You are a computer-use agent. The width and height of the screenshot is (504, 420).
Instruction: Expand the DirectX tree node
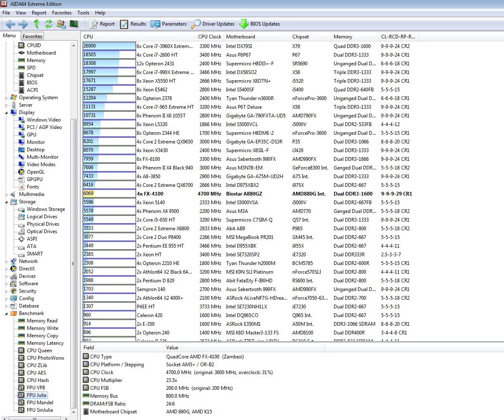click(x=6, y=269)
